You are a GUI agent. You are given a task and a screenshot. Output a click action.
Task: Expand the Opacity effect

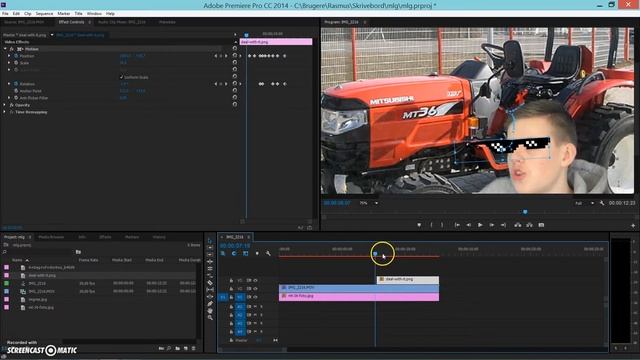[5, 104]
